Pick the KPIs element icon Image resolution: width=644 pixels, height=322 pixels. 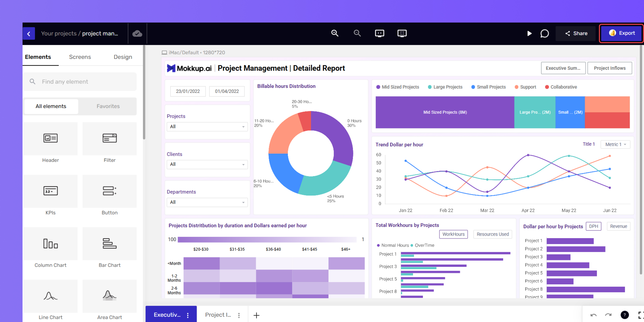click(51, 191)
